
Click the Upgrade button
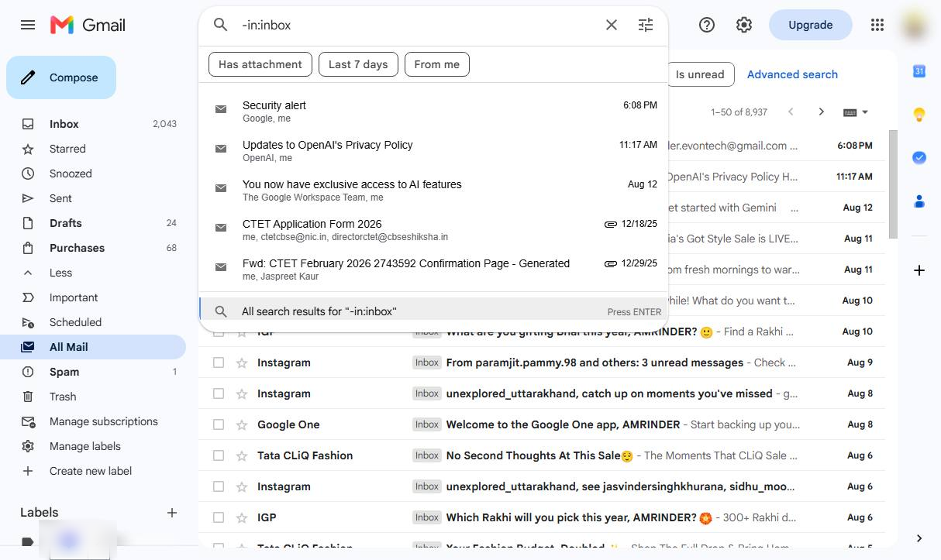(810, 25)
